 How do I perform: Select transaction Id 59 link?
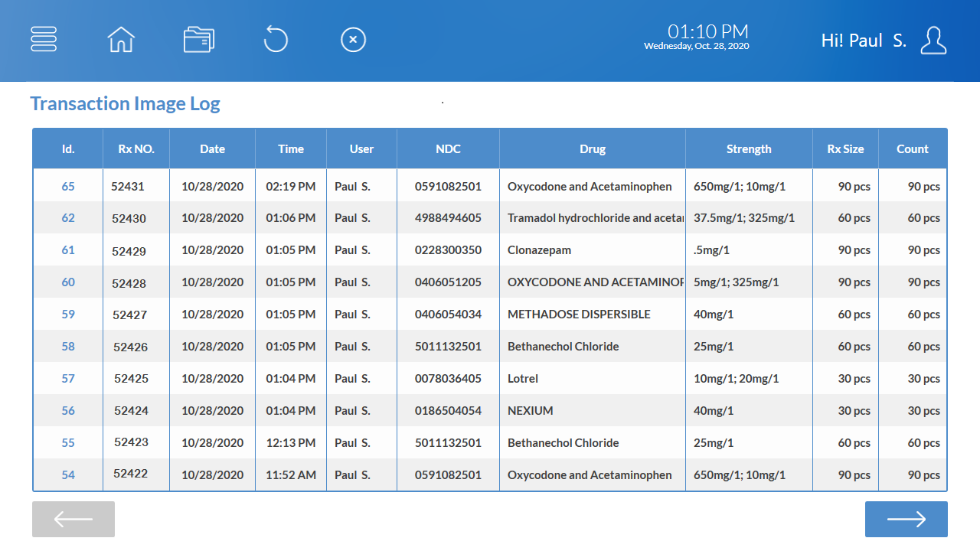68,315
